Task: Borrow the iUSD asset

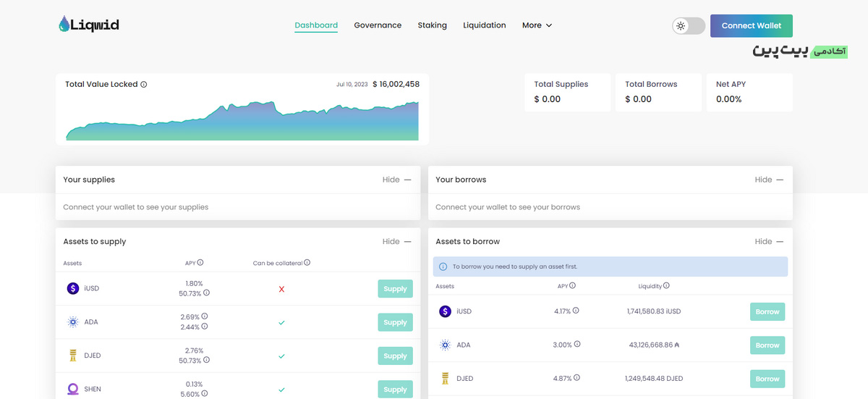Action: 767,312
